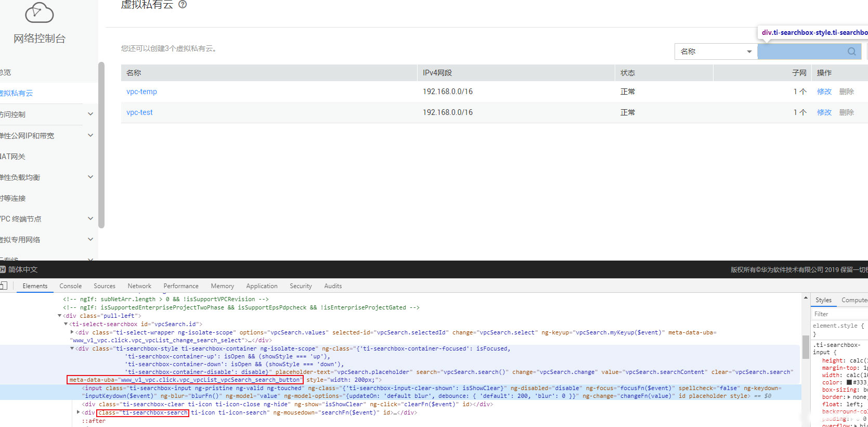Select the ti-searchbox-clear div line
868x427 pixels.
[288, 404]
